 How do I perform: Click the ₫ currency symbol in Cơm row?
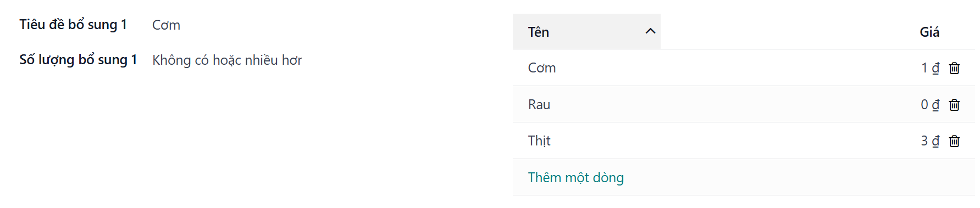coord(935,68)
